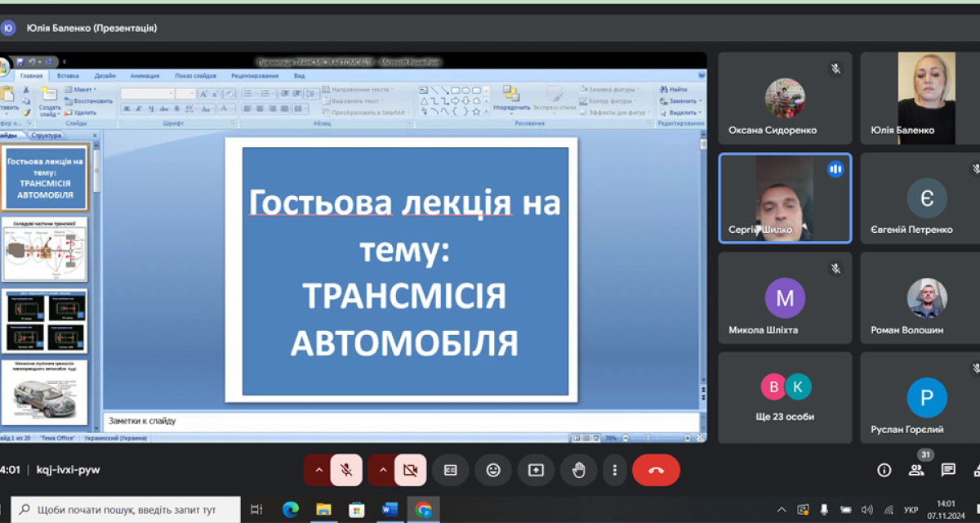Expand video settings arrow beside camera
The width and height of the screenshot is (980, 523).
(x=381, y=470)
